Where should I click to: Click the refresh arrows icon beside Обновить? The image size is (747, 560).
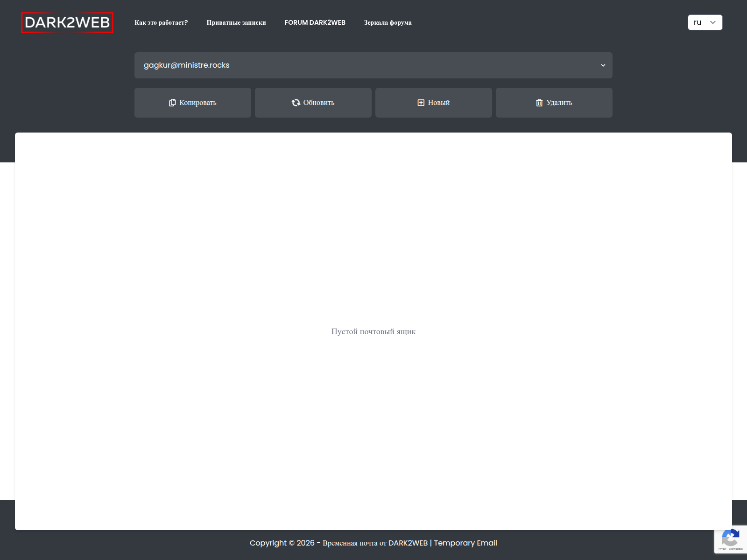click(296, 103)
